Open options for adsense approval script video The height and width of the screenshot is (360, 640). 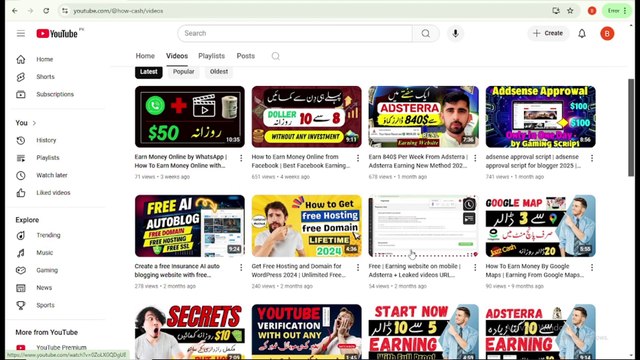[x=592, y=158]
